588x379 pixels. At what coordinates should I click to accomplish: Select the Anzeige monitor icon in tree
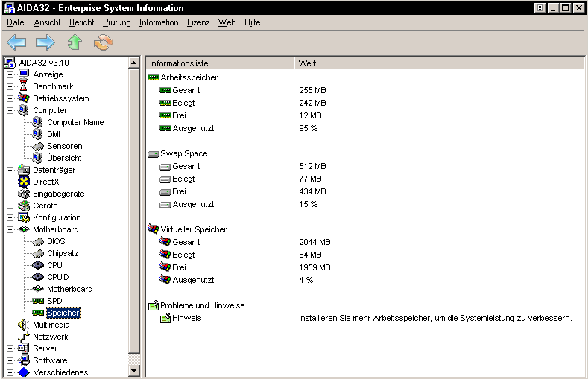point(24,74)
